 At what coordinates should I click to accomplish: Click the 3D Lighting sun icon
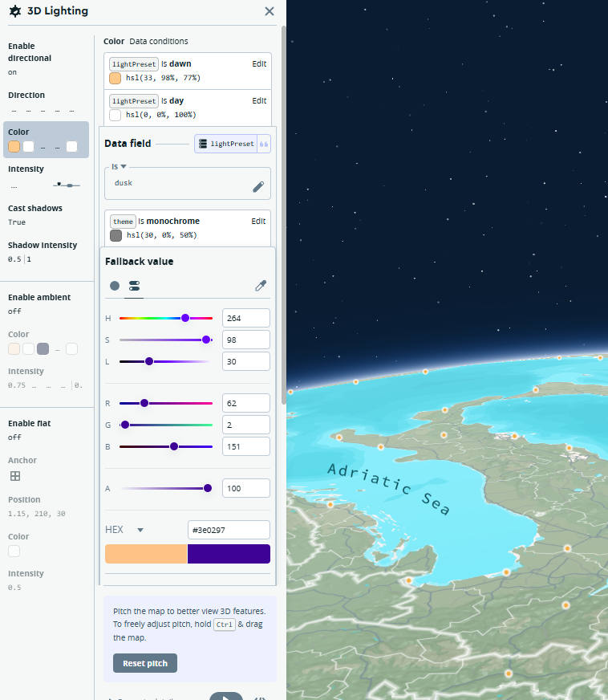tap(14, 11)
